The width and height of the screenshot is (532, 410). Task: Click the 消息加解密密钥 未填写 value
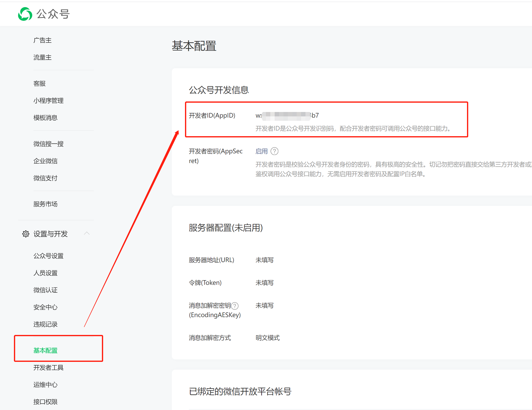[265, 306]
